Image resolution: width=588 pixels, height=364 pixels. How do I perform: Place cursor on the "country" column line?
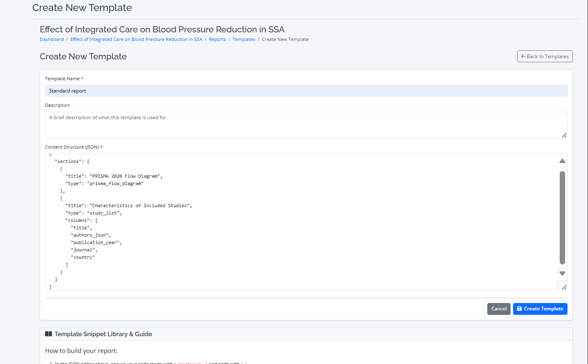point(84,258)
